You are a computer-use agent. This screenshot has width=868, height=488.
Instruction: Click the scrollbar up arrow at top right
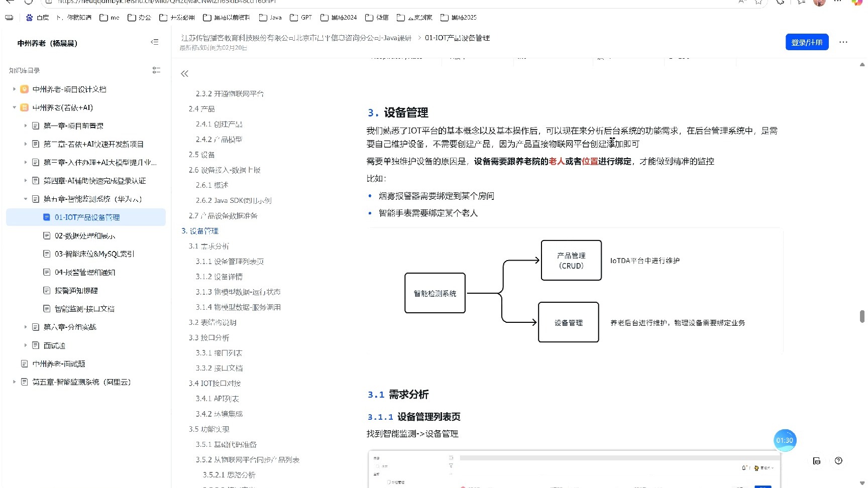click(862, 65)
